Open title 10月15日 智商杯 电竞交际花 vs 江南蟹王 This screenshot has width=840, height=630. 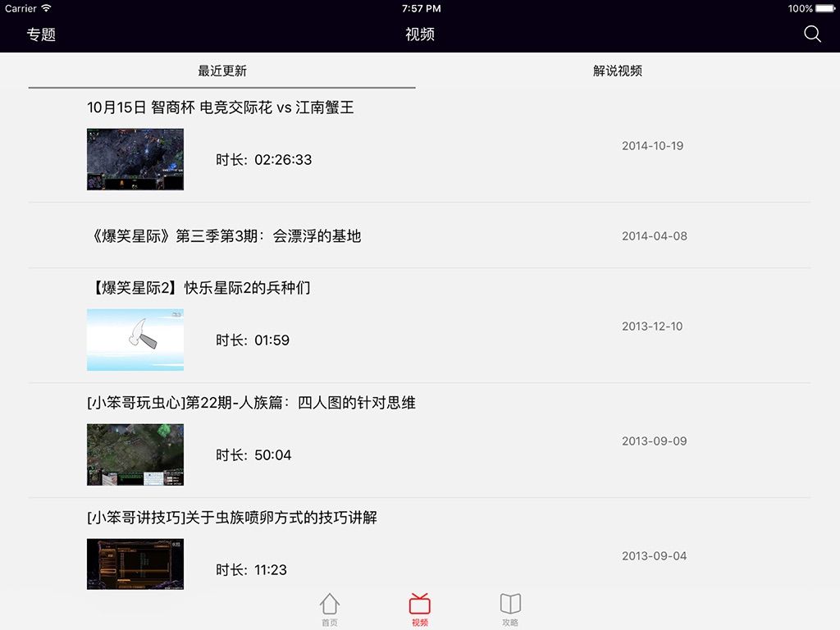(x=220, y=107)
